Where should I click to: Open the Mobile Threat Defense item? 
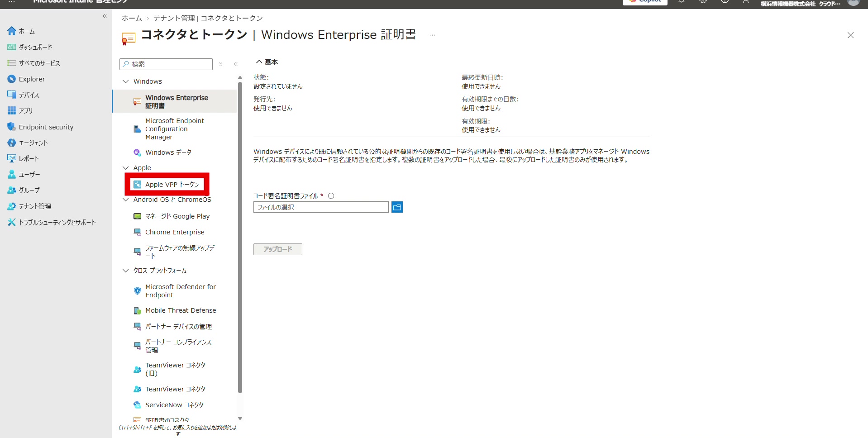click(x=175, y=310)
